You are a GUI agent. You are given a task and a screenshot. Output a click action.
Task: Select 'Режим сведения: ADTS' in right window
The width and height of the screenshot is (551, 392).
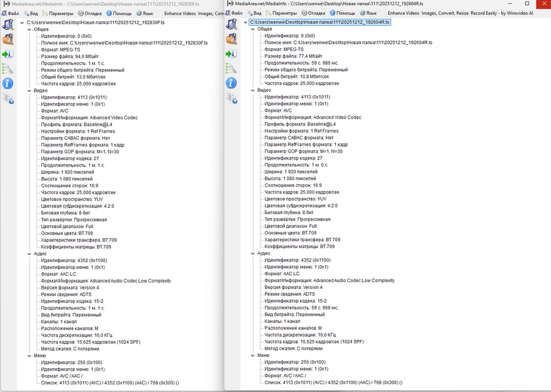pos(289,295)
